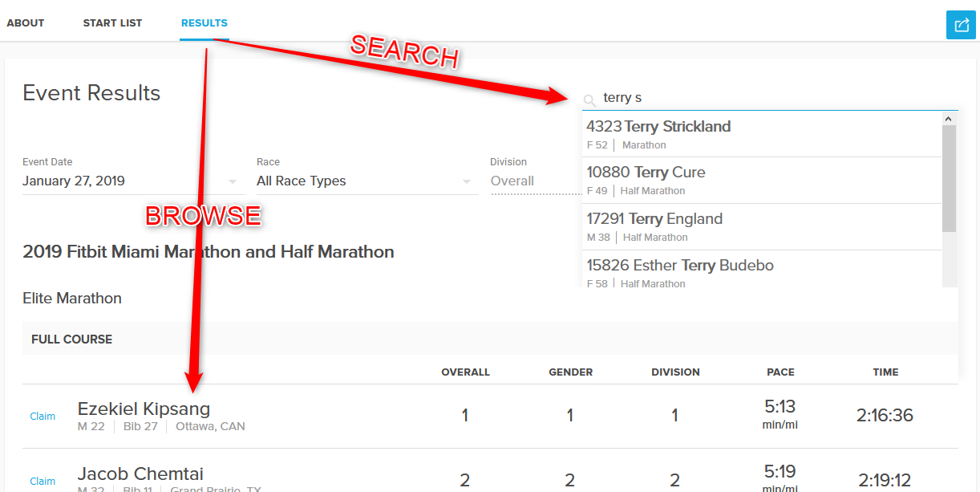
Task: Click the share icon button
Action: coord(961,24)
